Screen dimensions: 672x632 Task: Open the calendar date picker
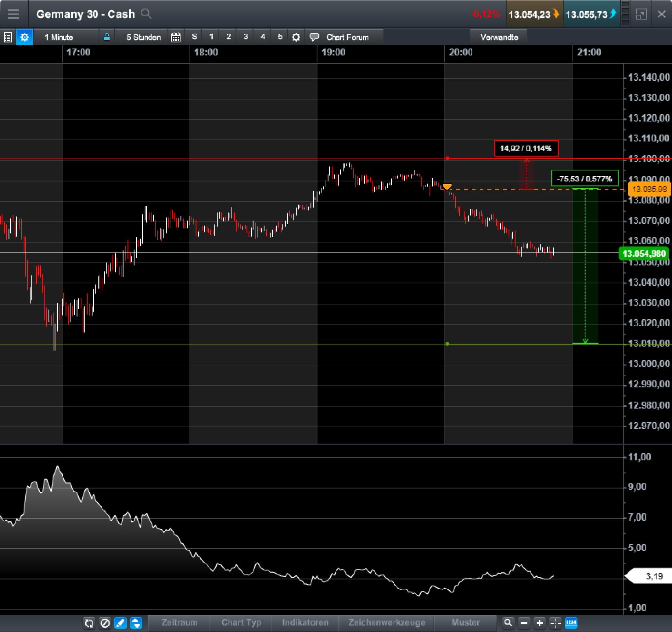click(x=176, y=37)
